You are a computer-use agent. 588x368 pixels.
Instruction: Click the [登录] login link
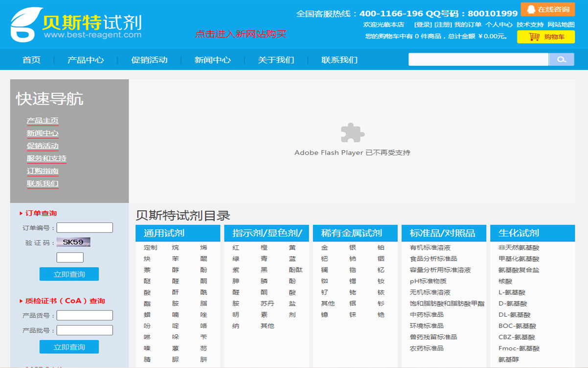point(423,24)
